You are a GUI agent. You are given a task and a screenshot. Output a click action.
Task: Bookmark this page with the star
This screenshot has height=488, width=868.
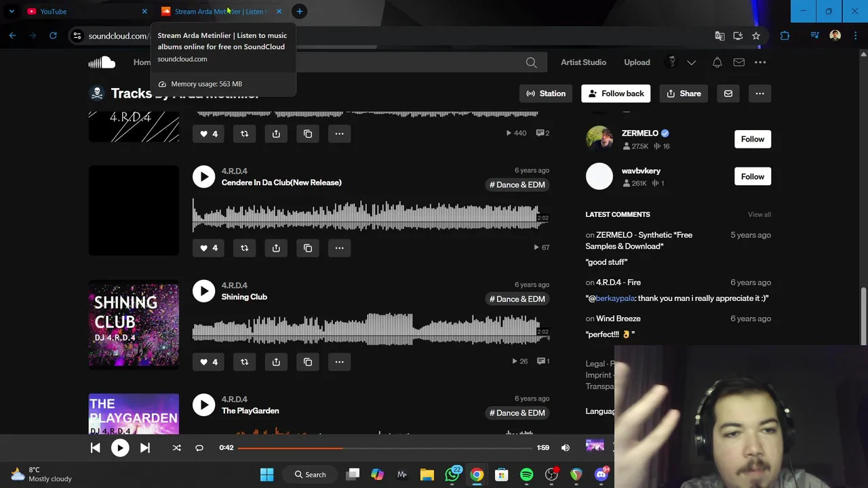756,36
